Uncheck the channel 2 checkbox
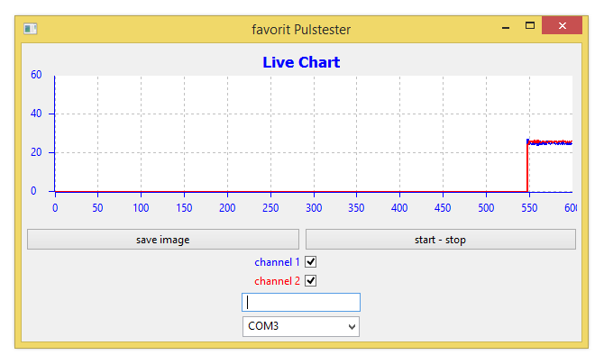Screen dimensions: 604x364 (x=310, y=281)
